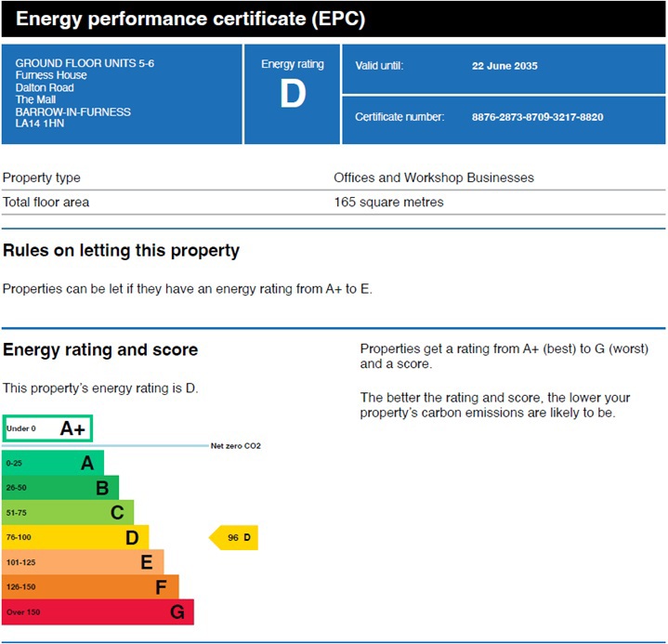Image resolution: width=668 pixels, height=644 pixels.
Task: Click the yellow 96 D score arrow
Action: 234,537
